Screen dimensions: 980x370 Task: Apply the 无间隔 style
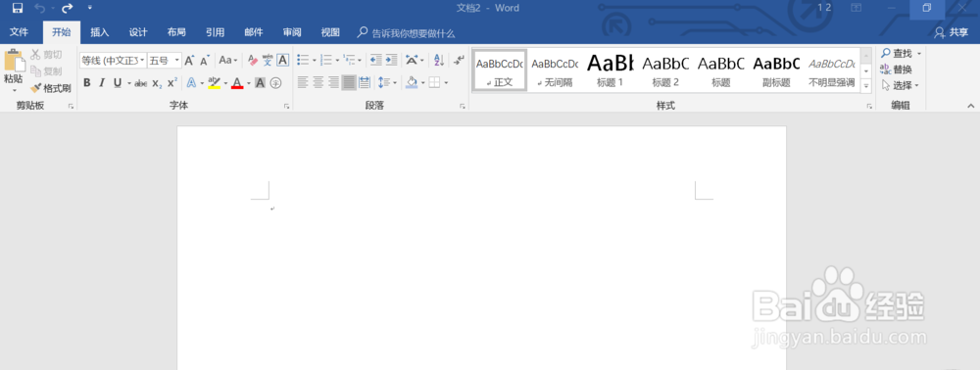(555, 70)
